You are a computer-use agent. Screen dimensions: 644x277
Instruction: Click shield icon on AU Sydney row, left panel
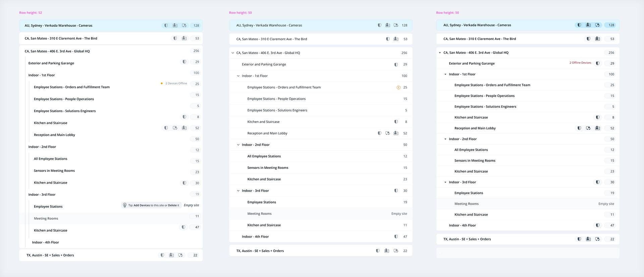click(x=166, y=26)
